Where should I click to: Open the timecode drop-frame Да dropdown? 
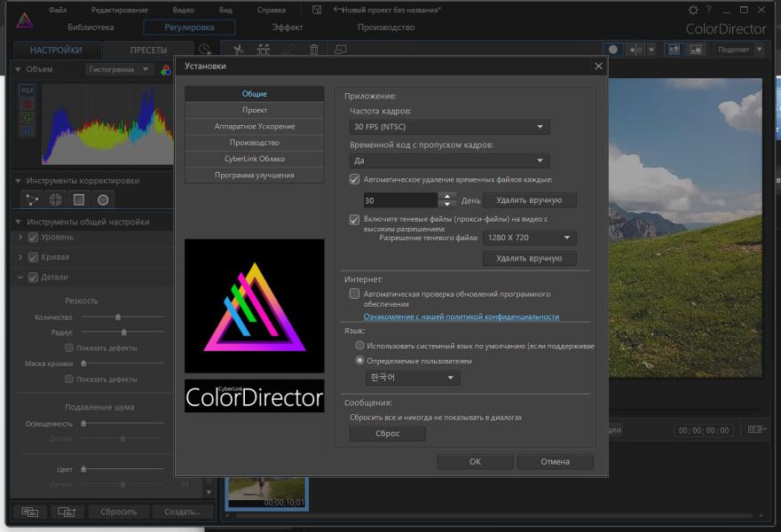449,160
